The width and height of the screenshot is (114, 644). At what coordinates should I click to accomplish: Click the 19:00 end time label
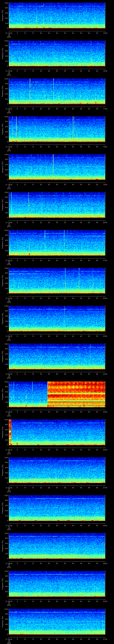pyautogui.click(x=105, y=184)
